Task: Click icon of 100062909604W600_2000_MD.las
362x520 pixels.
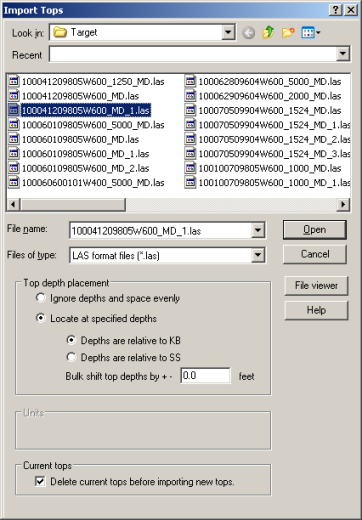Action: click(190, 96)
